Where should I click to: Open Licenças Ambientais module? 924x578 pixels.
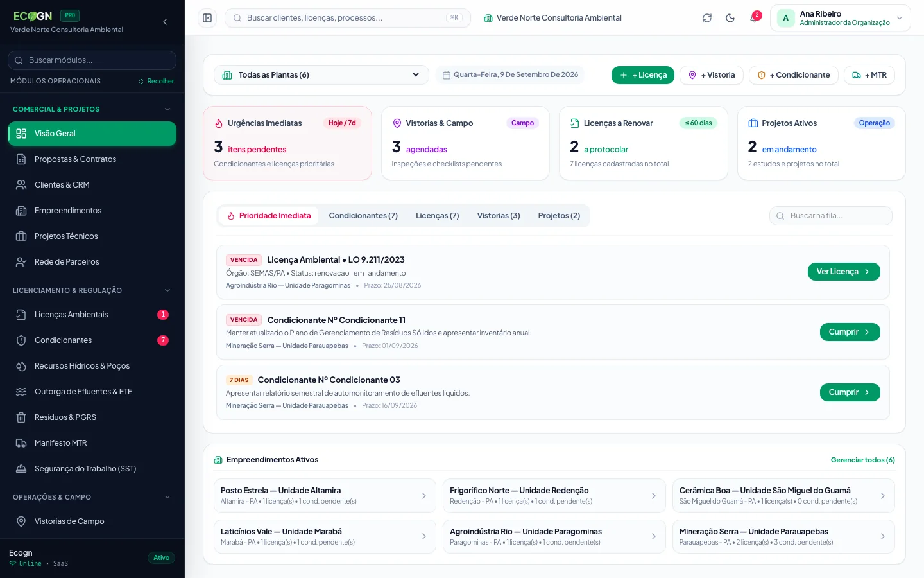coord(92,315)
